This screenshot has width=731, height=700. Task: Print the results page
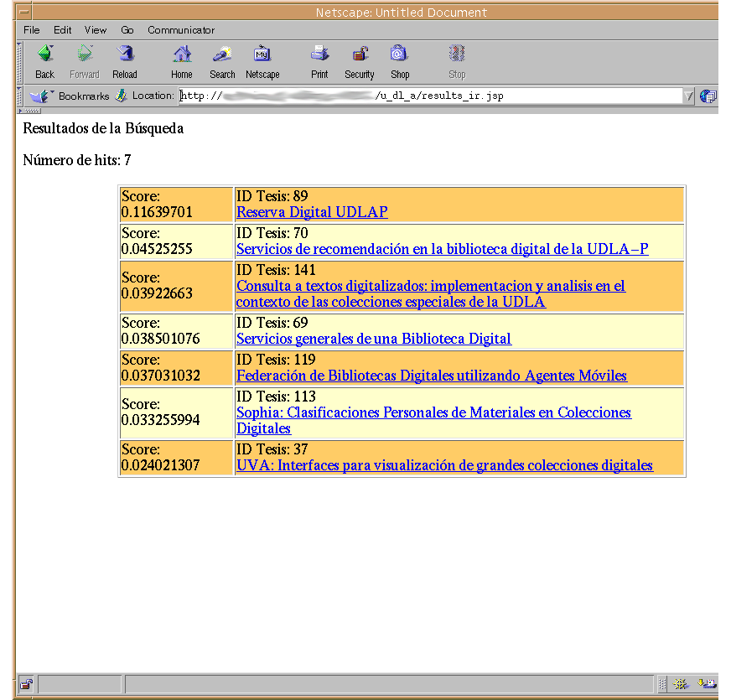click(x=319, y=61)
